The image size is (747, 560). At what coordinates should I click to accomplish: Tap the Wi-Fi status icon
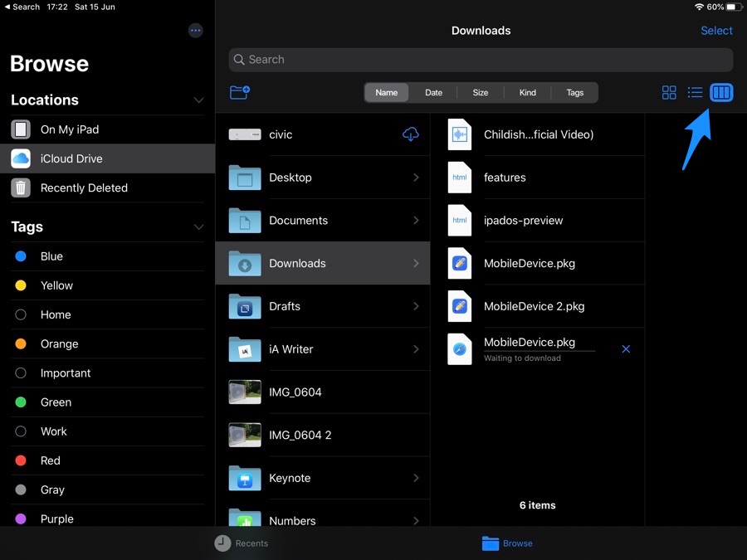click(x=699, y=7)
